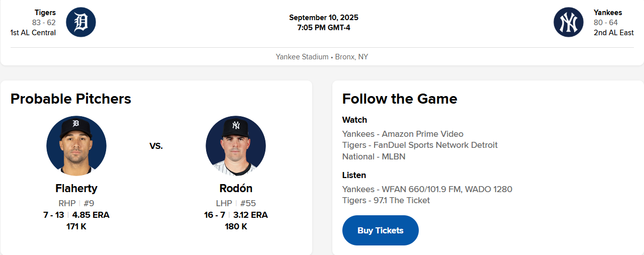
Task: Click Yankees WFAN 660/101.9 FM radio listing
Action: click(x=427, y=189)
